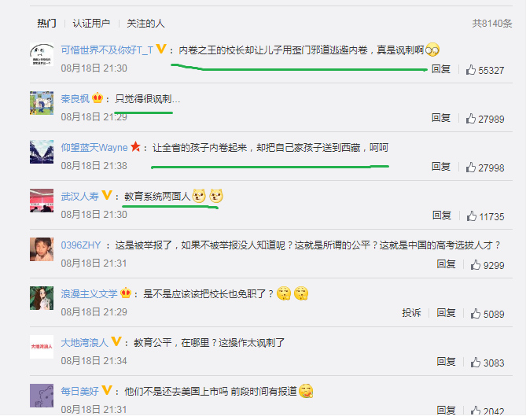Image resolution: width=526 pixels, height=420 pixels.
Task: Click avatar thumbnail of 0396ZHY
Action: pyautogui.click(x=42, y=249)
